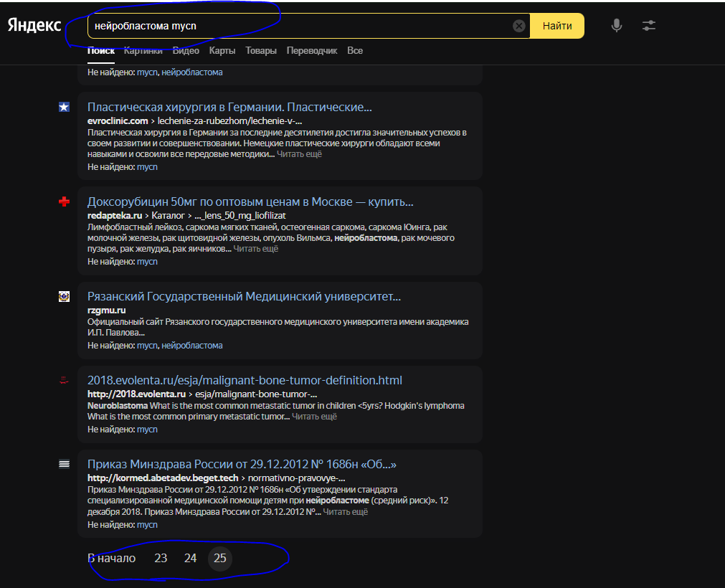Click the evroclinic.com star favicon
This screenshot has height=588, width=725.
(64, 108)
